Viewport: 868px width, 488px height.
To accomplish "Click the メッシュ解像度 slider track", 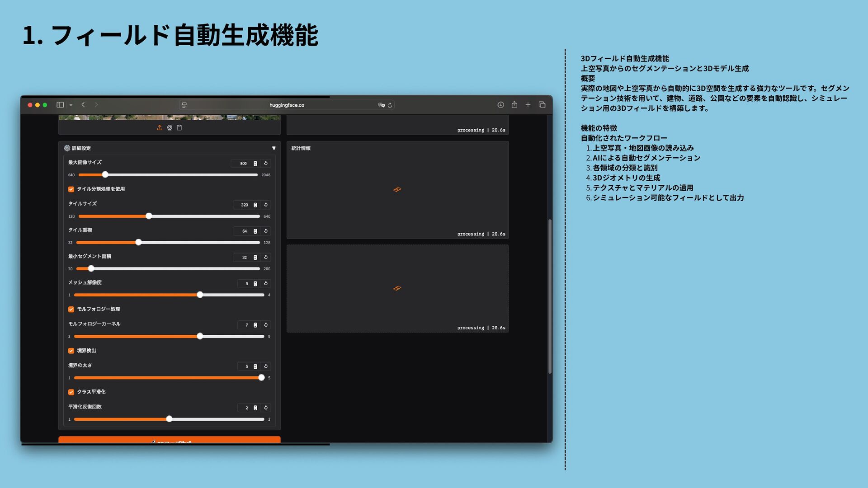I will [136, 295].
